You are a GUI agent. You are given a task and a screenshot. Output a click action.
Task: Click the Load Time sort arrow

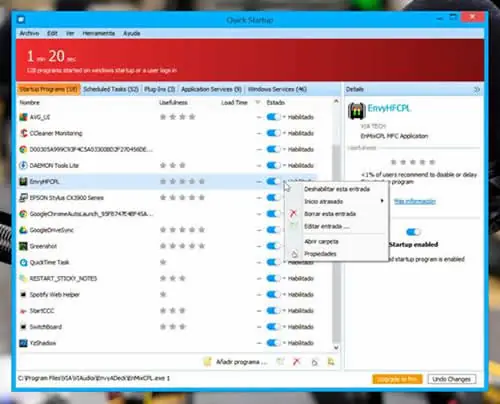point(258,102)
